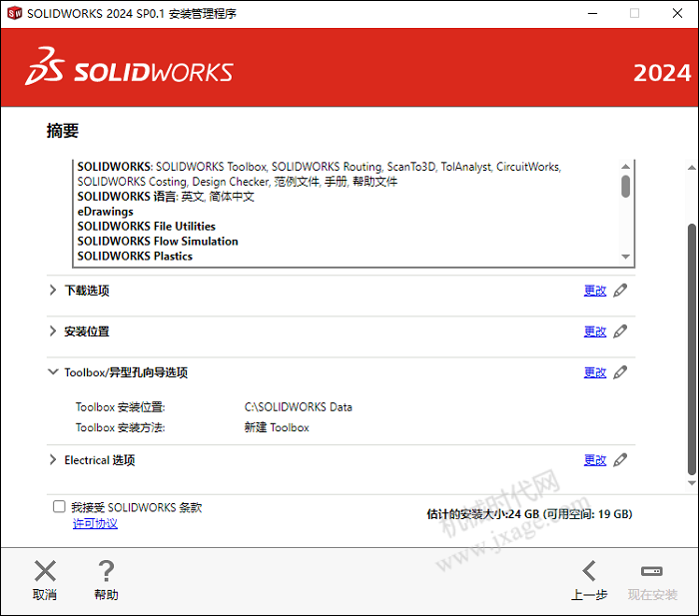
Task: Expand the 下载选项 section
Action: coord(53,291)
